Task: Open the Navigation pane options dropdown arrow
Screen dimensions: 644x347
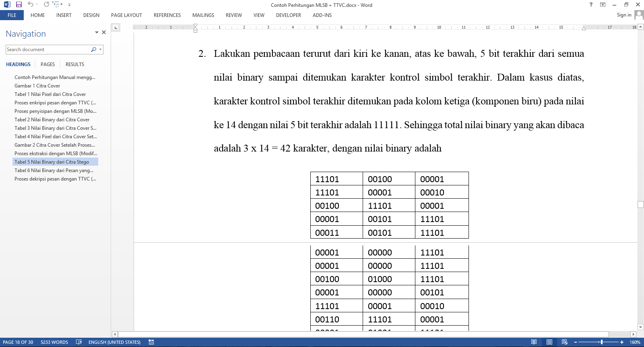Action: pos(97,32)
